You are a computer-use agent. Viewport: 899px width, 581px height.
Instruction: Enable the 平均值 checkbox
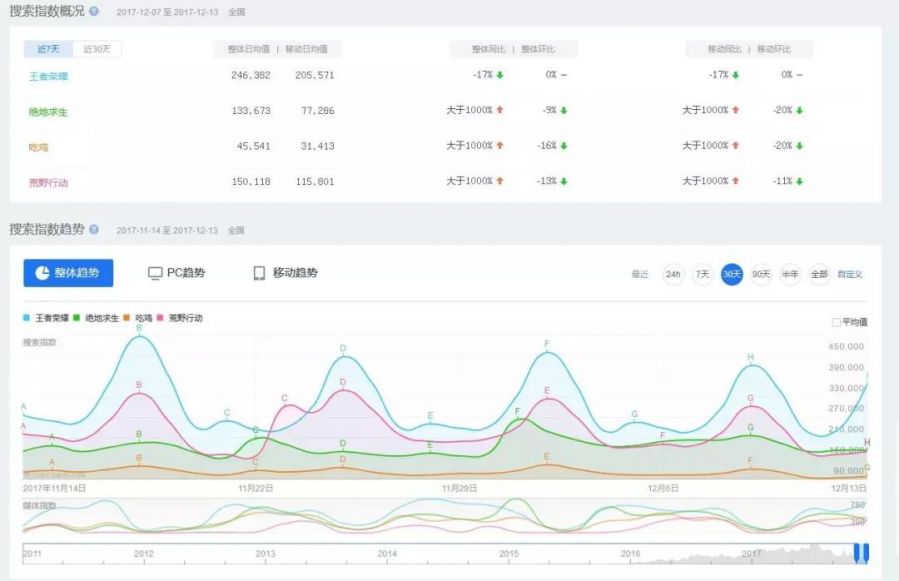coord(836,322)
